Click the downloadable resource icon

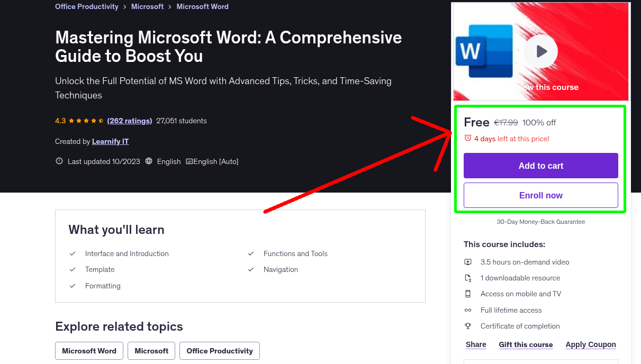click(x=468, y=278)
